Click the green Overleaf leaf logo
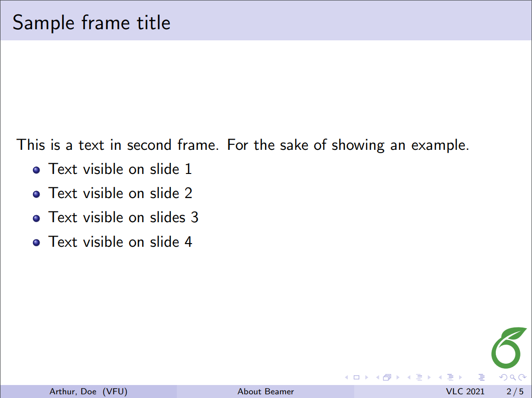Viewport: 532px width, 398px height. pos(509,347)
